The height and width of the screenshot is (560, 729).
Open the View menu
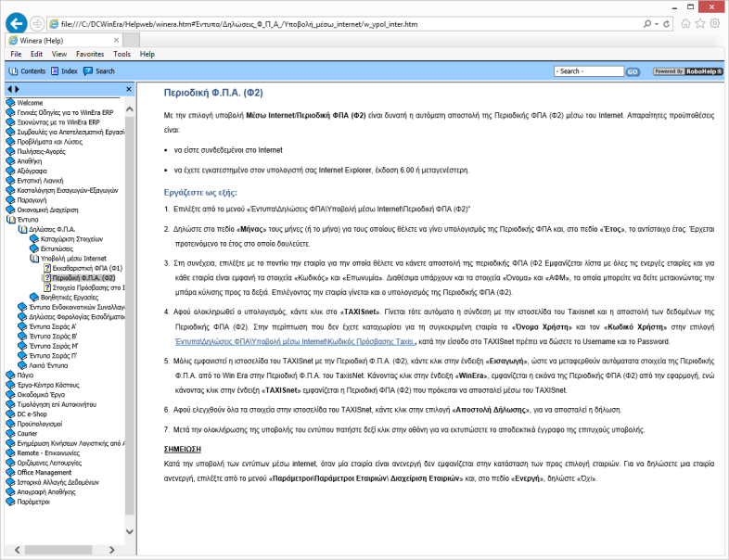click(59, 54)
